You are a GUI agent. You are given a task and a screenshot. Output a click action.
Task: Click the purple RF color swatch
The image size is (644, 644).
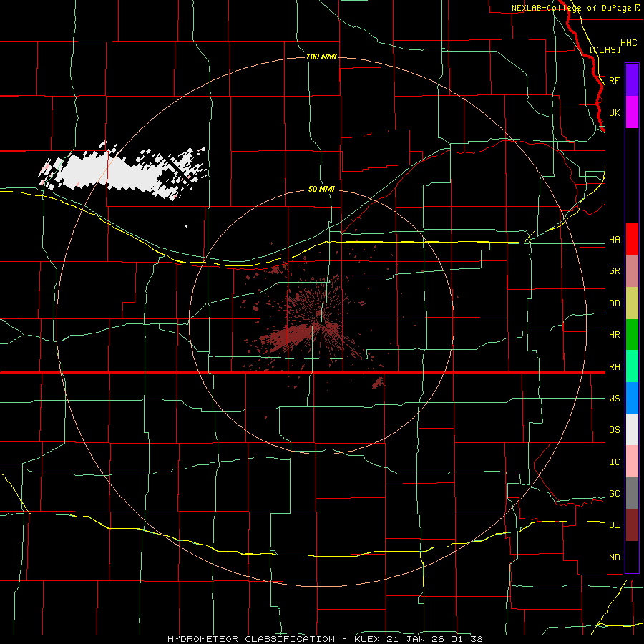click(632, 79)
